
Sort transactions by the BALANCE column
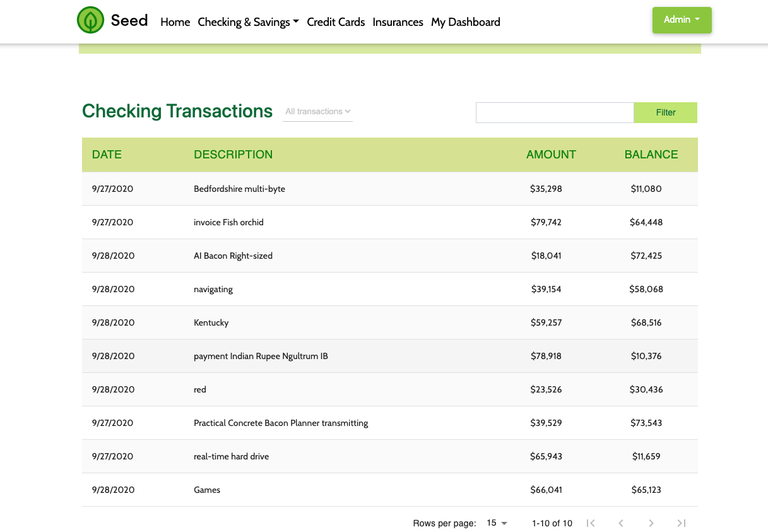pyautogui.click(x=651, y=154)
